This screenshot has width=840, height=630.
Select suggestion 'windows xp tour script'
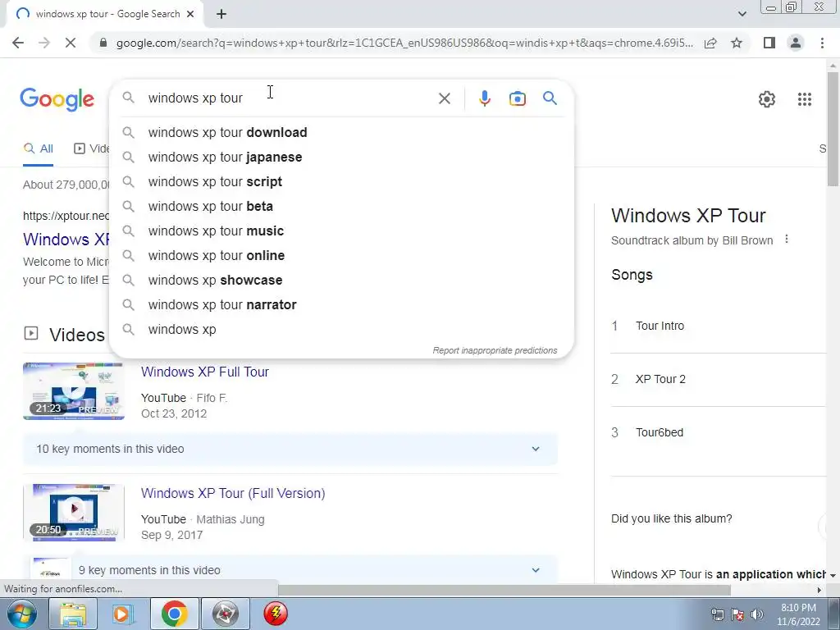click(x=341, y=181)
